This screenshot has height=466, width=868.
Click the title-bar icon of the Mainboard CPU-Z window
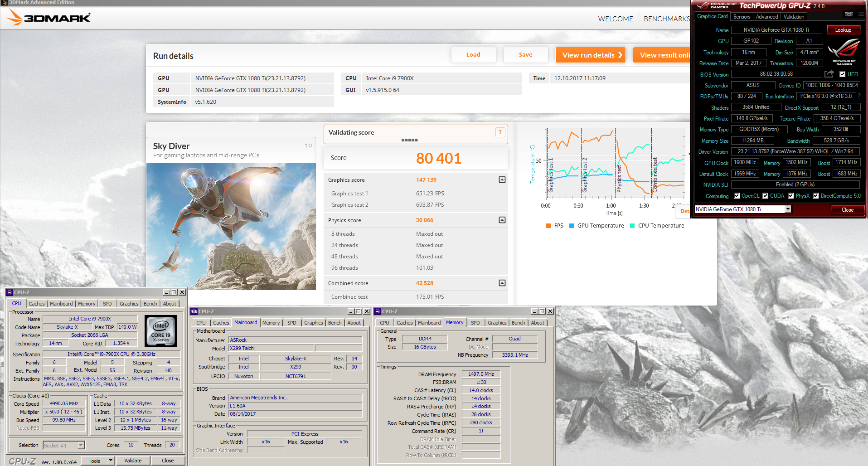click(194, 311)
